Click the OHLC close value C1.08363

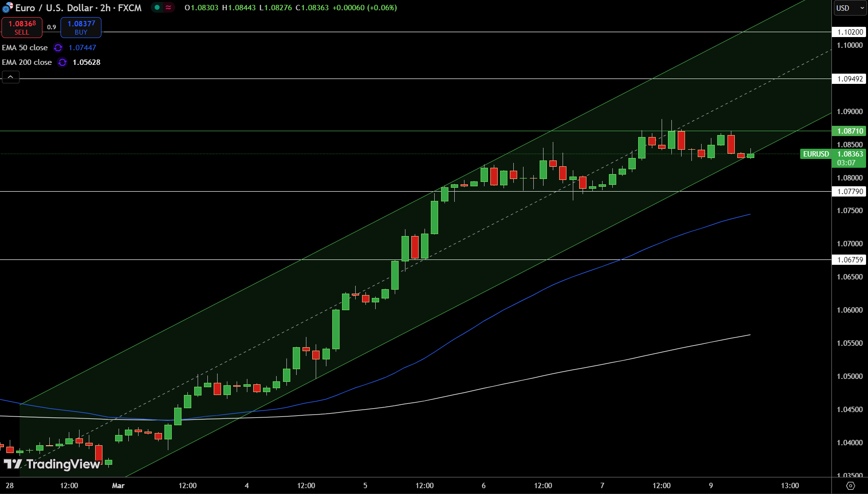[x=312, y=8]
